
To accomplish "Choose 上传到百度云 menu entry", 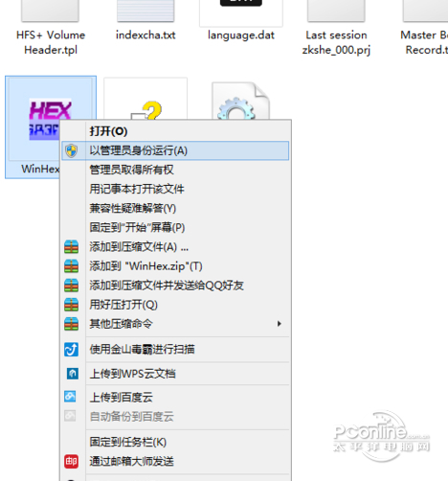I will [x=175, y=397].
